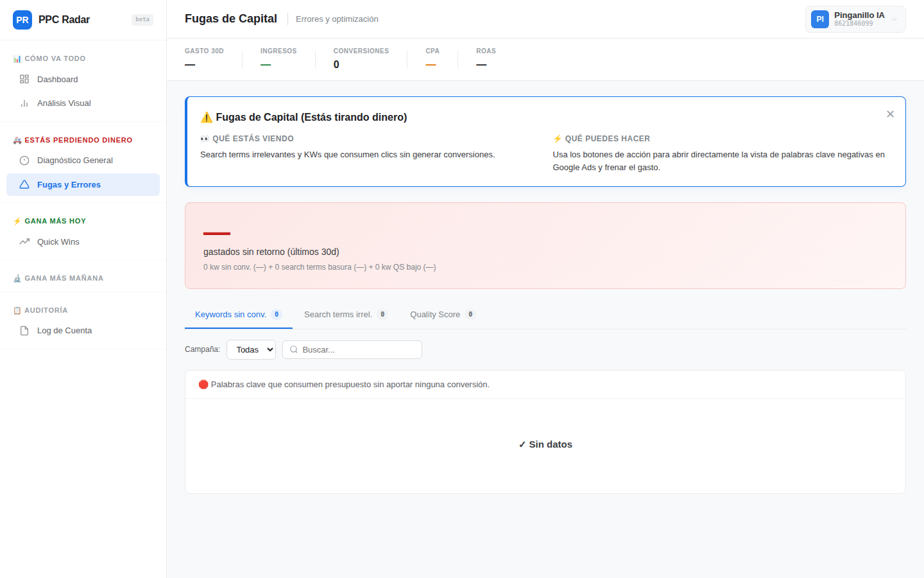Click the clipboard icon beside AUDITORÍA
Screen dimensions: 924x578
(x=17, y=310)
